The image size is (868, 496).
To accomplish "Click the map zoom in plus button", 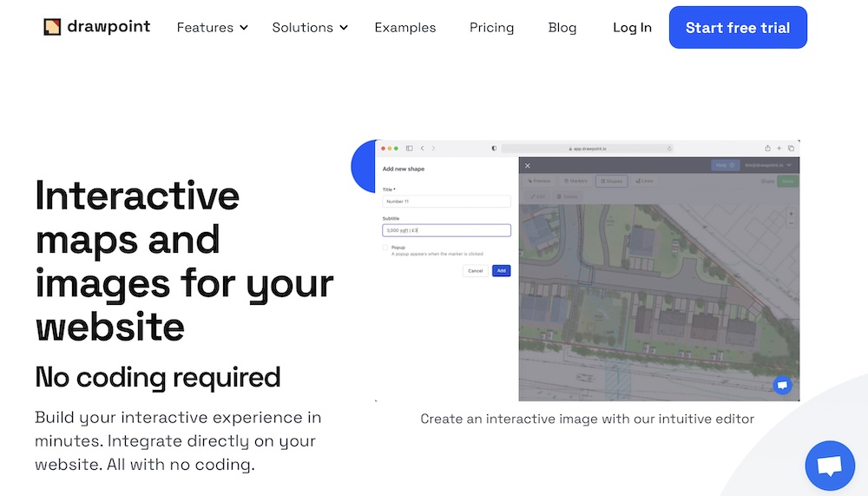I will point(791,214).
